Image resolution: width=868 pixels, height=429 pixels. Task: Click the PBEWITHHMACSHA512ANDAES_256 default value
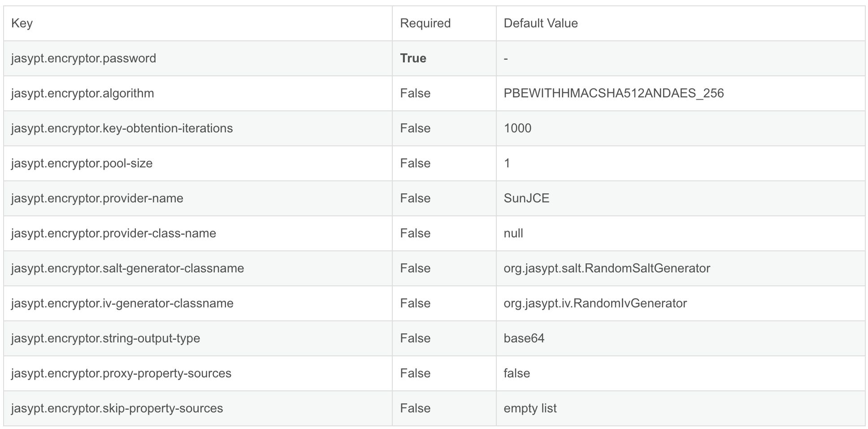pos(614,93)
